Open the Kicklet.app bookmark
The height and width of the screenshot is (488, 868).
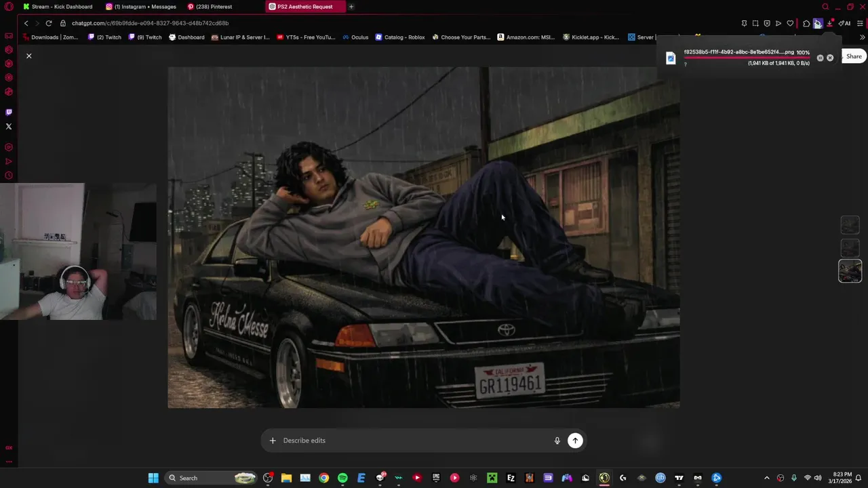coord(591,37)
